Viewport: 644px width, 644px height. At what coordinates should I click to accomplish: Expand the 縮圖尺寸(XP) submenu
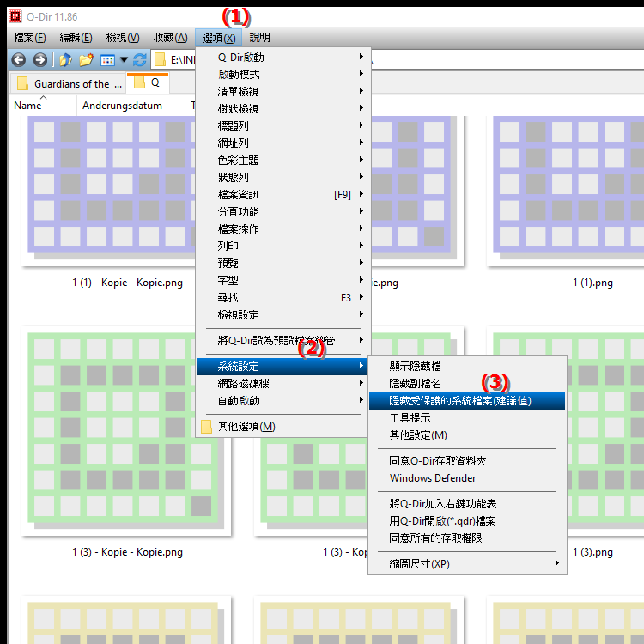click(467, 564)
